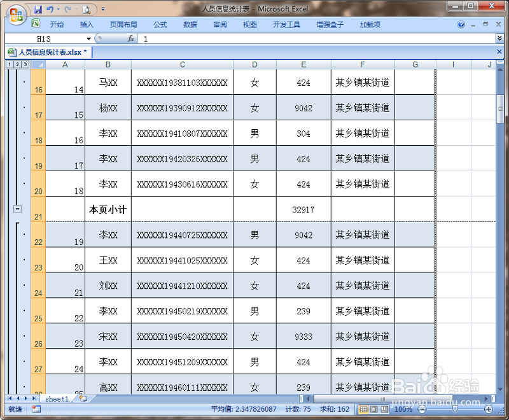Open the Customize Quick Access Toolbar dropdown
Viewport: 509px width, 420px height.
click(103, 10)
